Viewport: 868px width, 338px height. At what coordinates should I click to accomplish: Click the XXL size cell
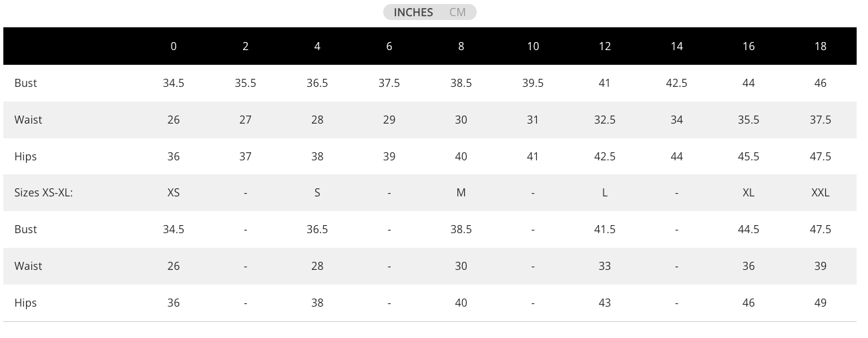click(820, 192)
